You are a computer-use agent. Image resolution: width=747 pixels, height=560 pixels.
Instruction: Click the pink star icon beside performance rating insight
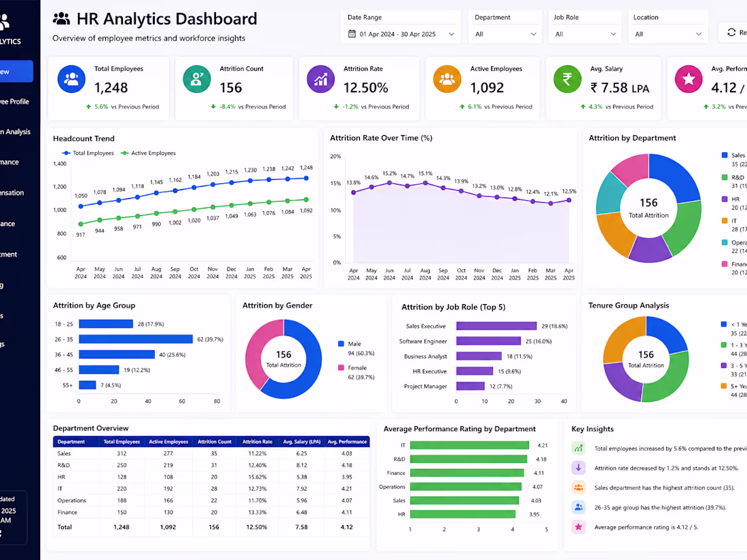(x=579, y=527)
